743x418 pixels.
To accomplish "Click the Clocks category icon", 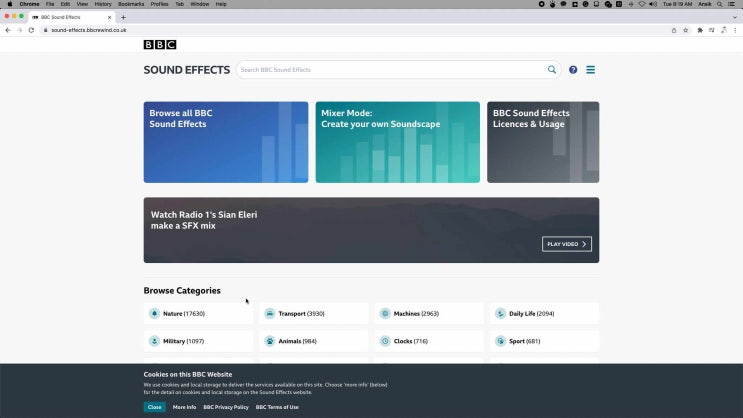I will [x=385, y=341].
